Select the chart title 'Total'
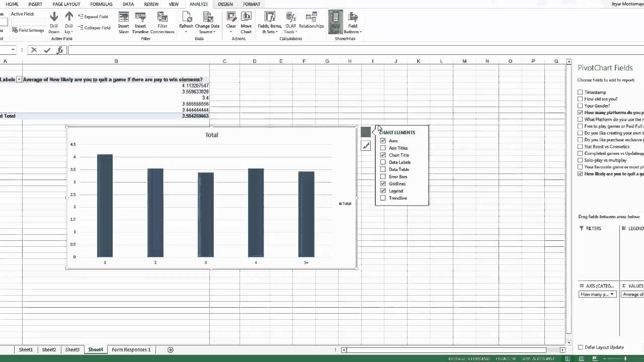Image resolution: width=644 pixels, height=362 pixels. tap(211, 135)
